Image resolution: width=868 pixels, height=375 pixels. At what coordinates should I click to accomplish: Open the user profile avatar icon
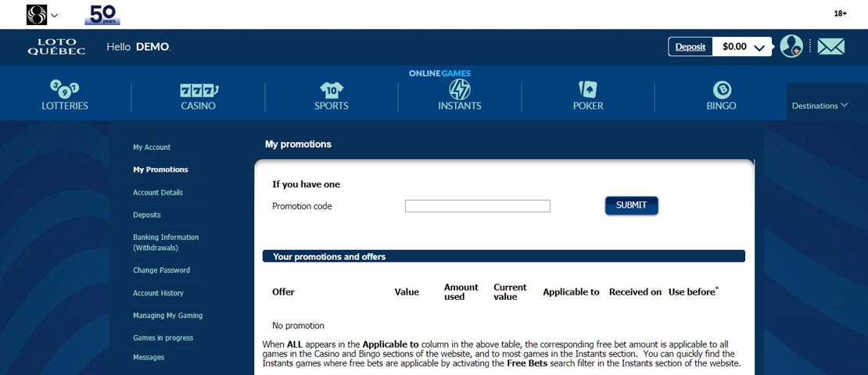click(x=791, y=46)
